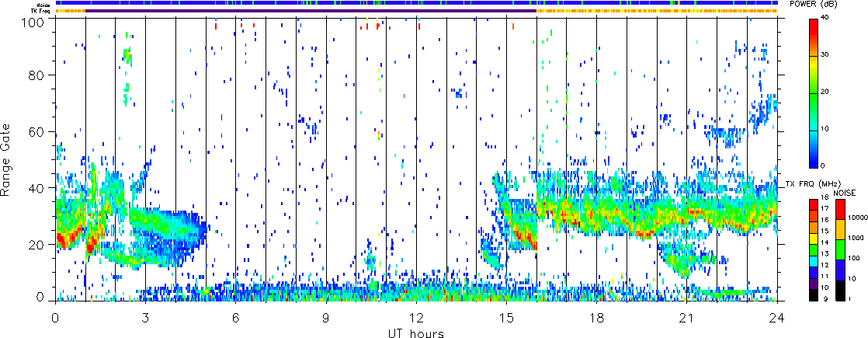
Task: Select the green 13 MHz segment in the TX FRQ legend
Action: tap(813, 253)
